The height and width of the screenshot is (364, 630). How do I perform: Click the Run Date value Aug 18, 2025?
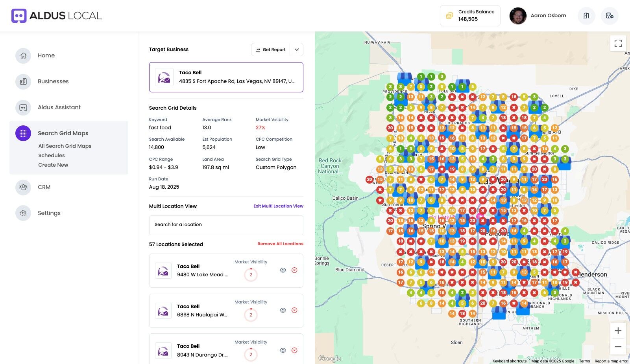[164, 187]
